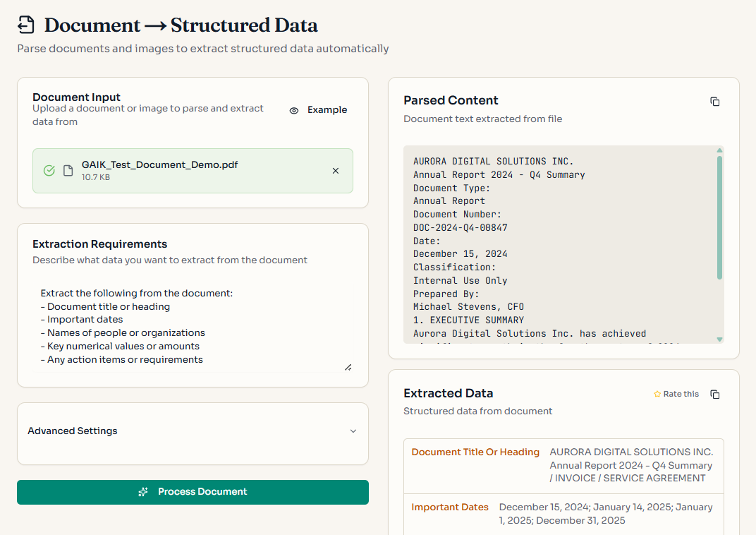
Task: Click the green checkmark on the uploaded file
Action: pyautogui.click(x=49, y=171)
